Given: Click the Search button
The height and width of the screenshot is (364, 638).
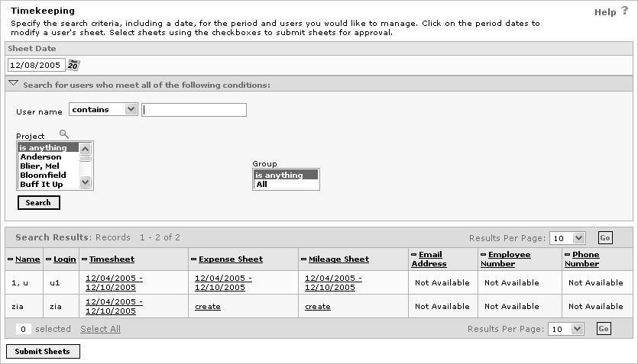Looking at the screenshot, I should [x=39, y=203].
